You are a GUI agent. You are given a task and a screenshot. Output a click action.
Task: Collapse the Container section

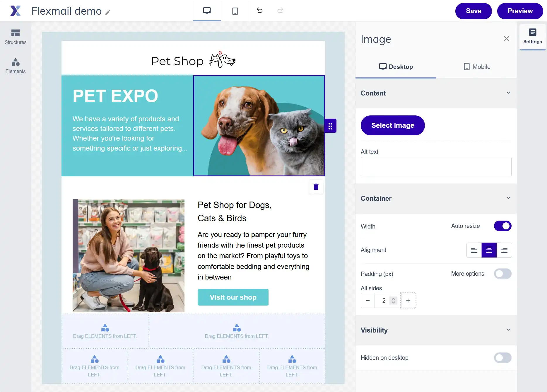tap(508, 198)
